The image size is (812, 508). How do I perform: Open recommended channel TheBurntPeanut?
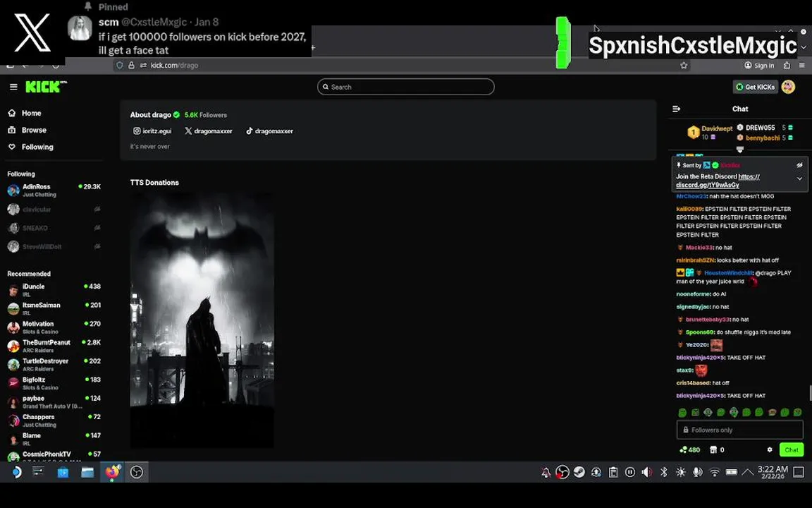coord(54,346)
